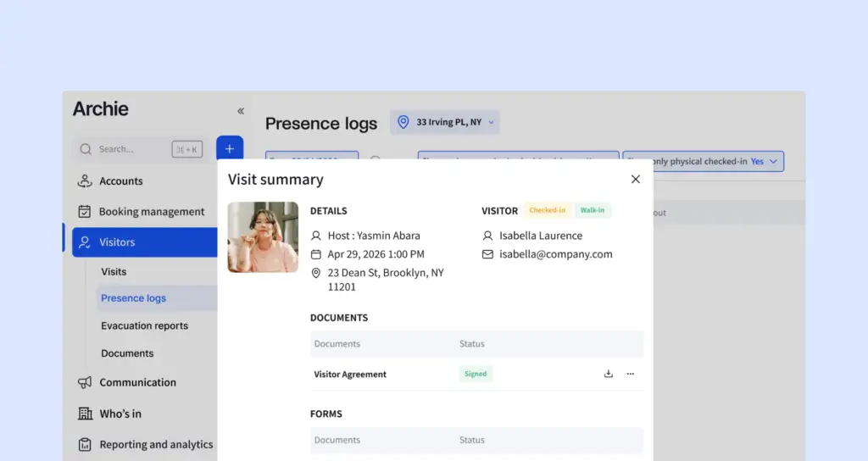Click the 23 Dean St, Brooklyn address
The width and height of the screenshot is (868, 461).
386,280
